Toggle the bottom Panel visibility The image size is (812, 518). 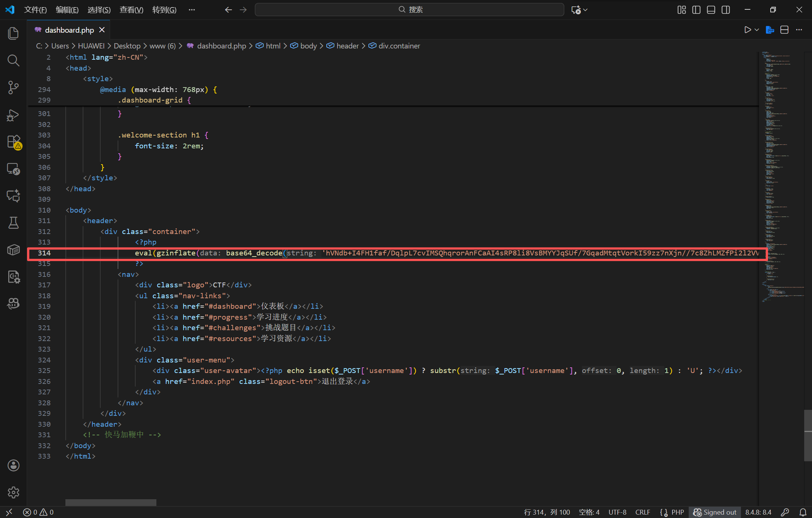pos(711,10)
